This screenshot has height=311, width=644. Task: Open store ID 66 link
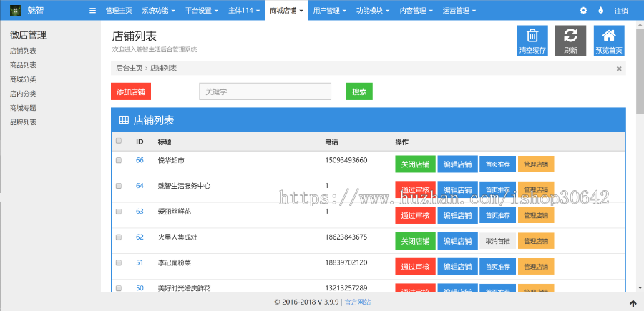click(140, 160)
